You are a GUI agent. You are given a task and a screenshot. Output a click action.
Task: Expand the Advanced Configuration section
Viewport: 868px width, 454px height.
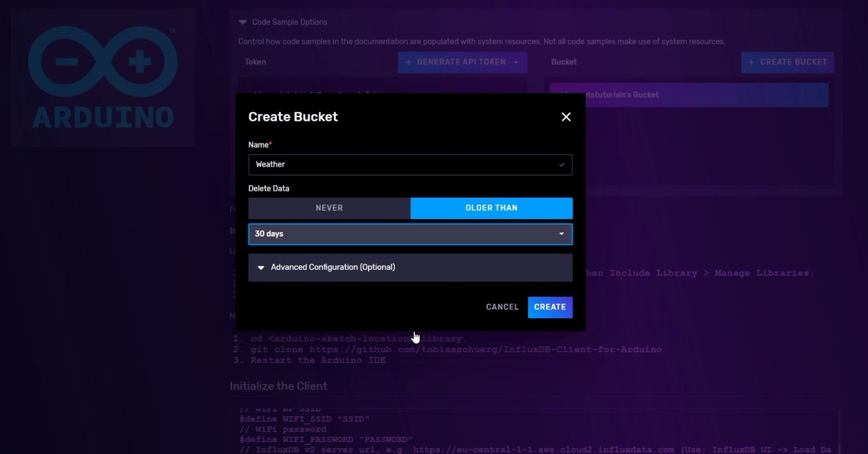click(x=333, y=267)
